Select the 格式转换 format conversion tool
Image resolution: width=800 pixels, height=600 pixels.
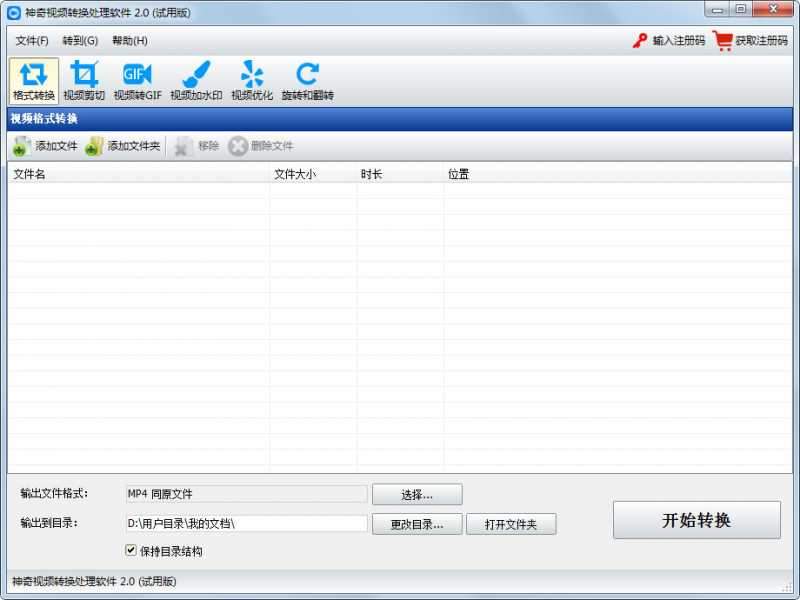34,81
